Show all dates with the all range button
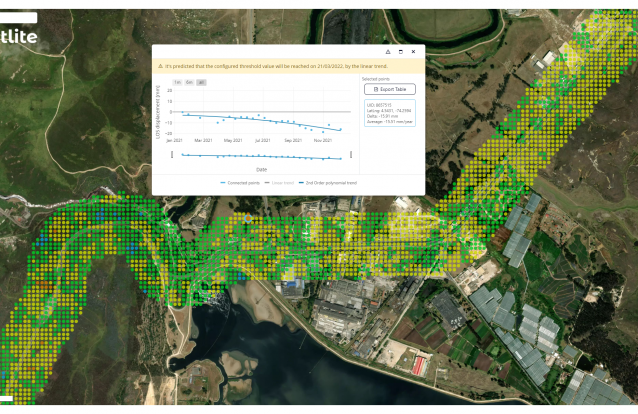638x414 pixels. pos(201,81)
